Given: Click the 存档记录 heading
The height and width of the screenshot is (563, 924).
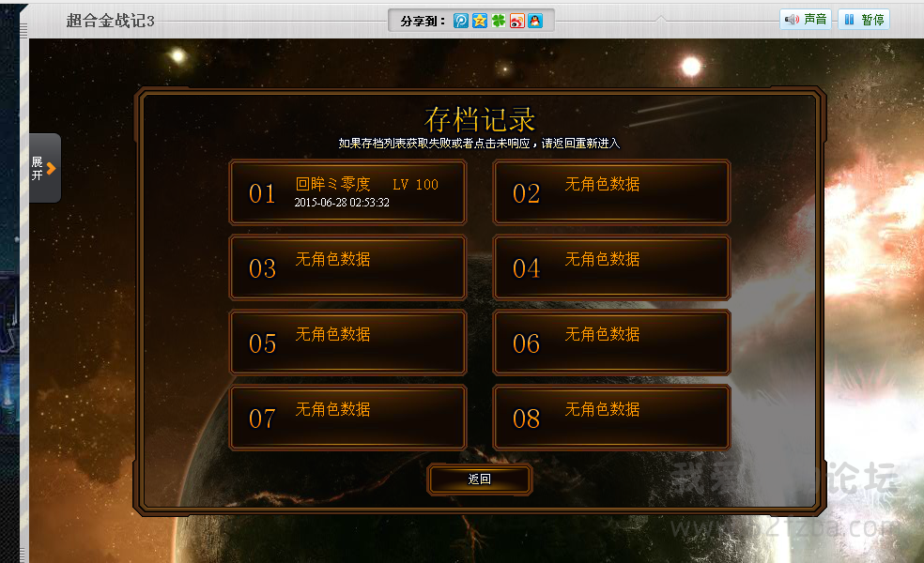Looking at the screenshot, I should point(480,119).
